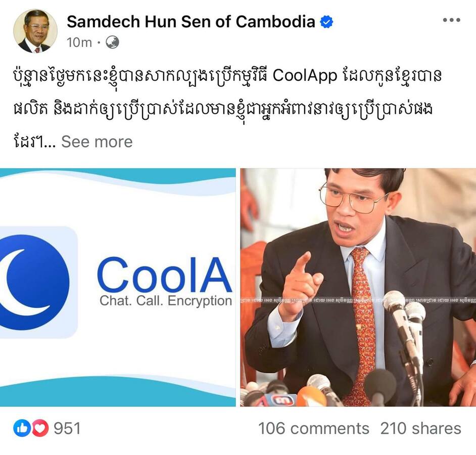
Task: Click the Chat. Call. Encryption tagline
Action: coord(166,300)
